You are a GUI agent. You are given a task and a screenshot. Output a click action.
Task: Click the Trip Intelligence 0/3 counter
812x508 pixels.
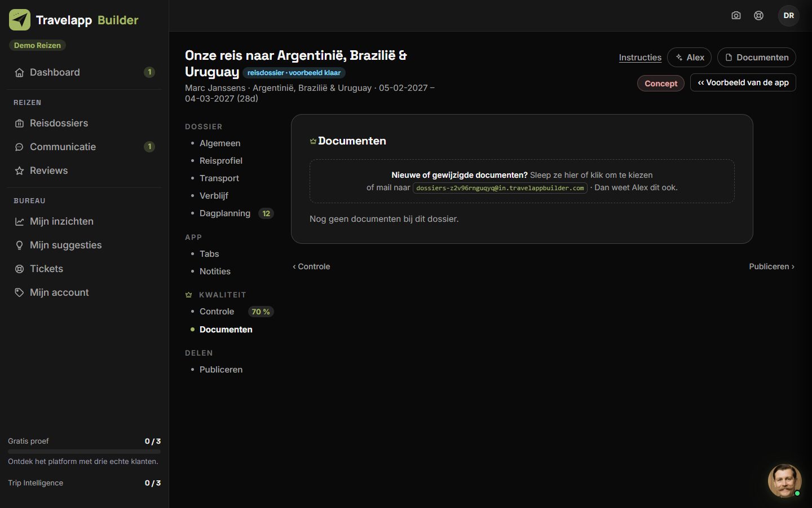pyautogui.click(x=153, y=483)
